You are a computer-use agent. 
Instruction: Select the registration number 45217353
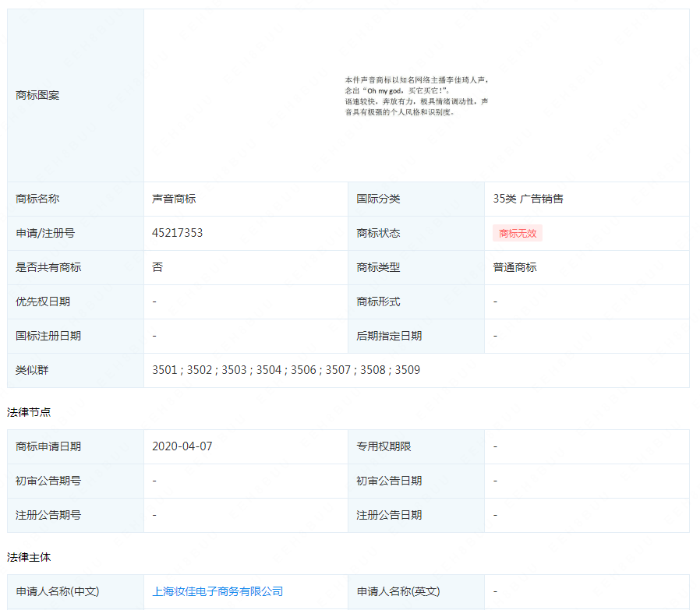pos(178,233)
